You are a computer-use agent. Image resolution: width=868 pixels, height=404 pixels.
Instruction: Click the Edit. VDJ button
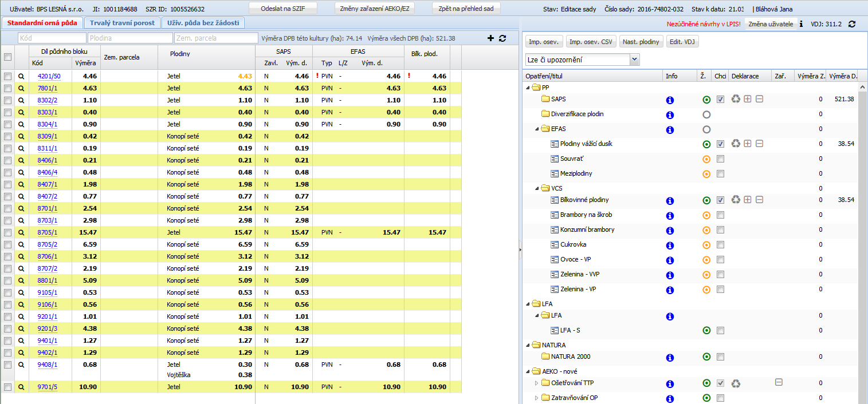click(683, 42)
